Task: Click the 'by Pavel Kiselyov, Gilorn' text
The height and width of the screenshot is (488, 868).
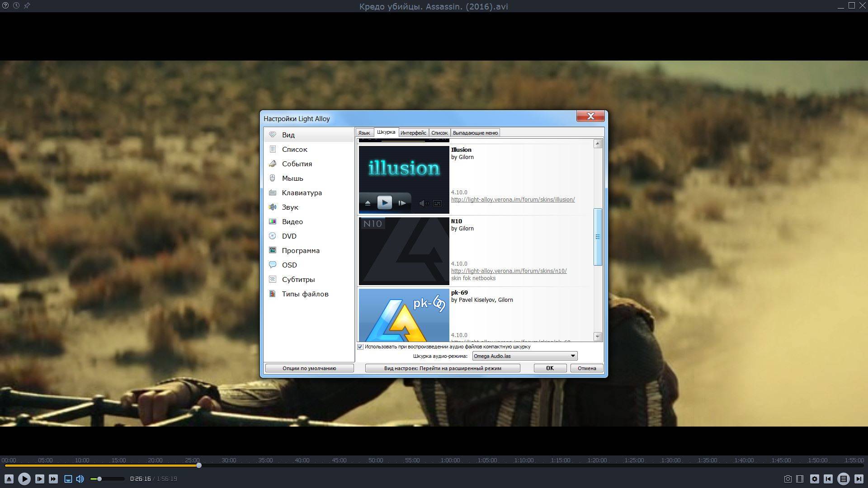Action: pos(482,300)
